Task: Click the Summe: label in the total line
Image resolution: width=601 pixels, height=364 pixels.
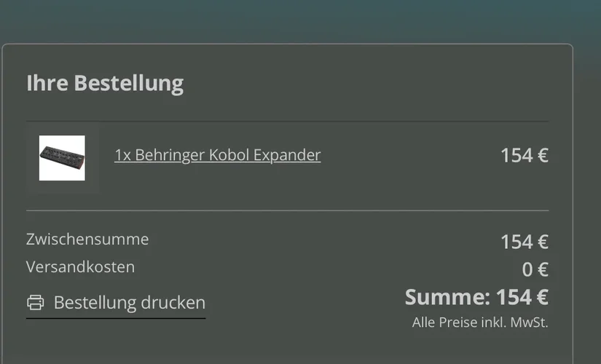Action: pos(447,297)
